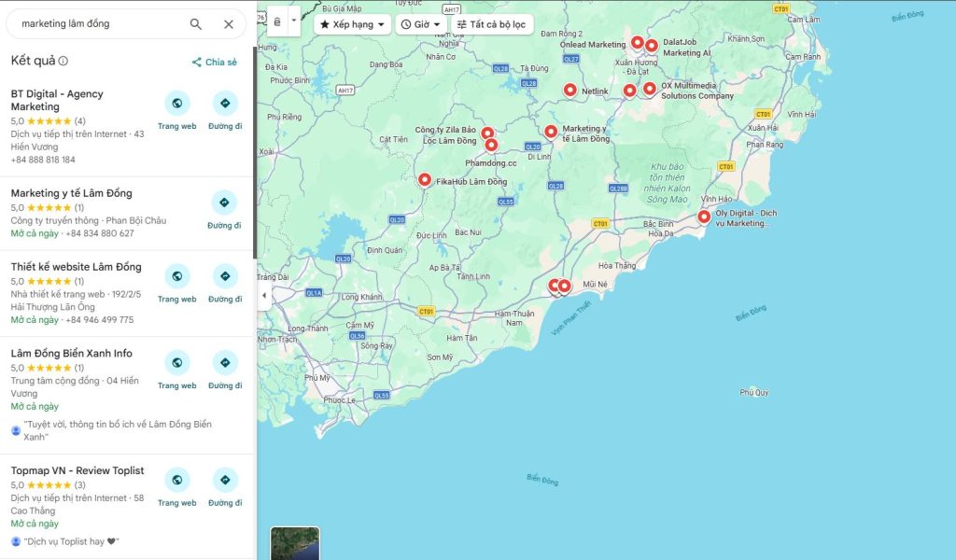956x560 pixels.
Task: Clear the search with the X icon
Action: coord(229,23)
